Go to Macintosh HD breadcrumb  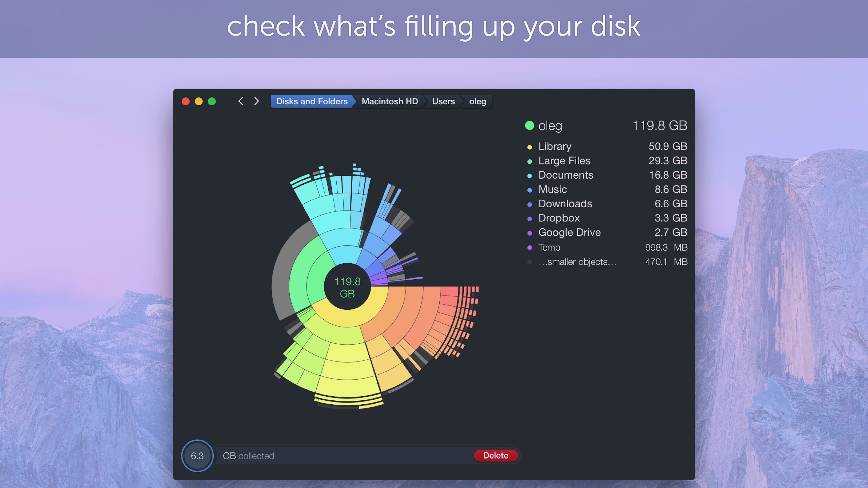390,101
